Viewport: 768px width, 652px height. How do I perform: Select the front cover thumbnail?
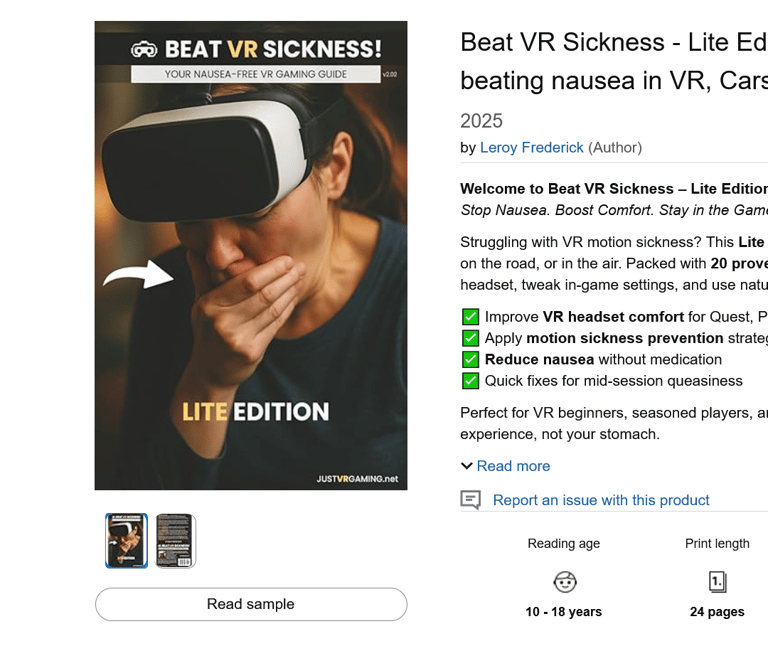coord(126,541)
